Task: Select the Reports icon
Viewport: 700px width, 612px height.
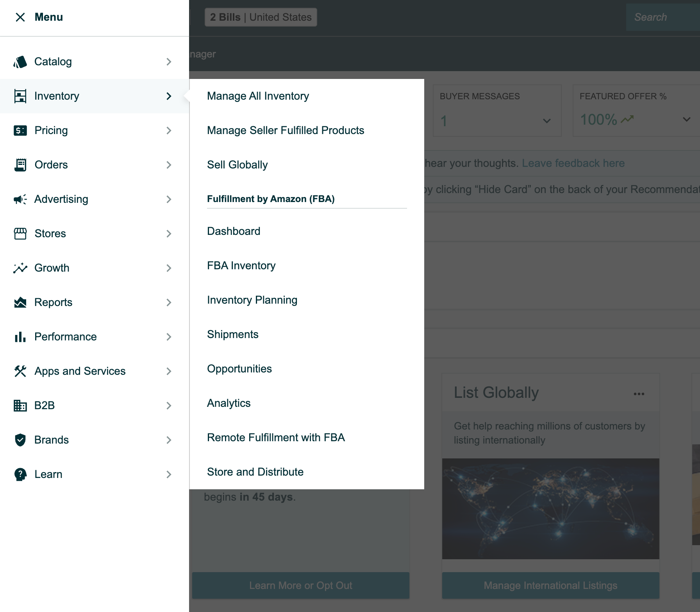Action: (x=20, y=302)
